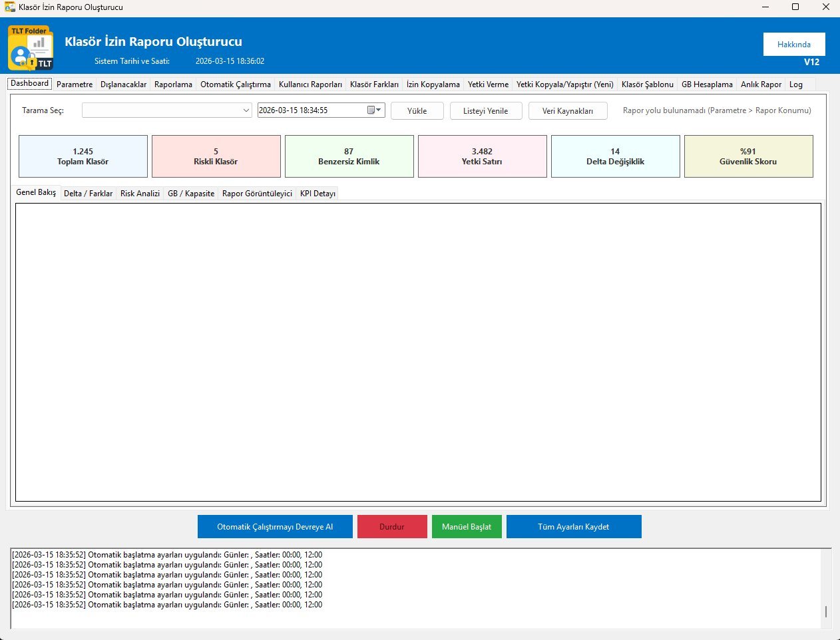Select the Güvenlik Skoru tile
This screenshot has width=840, height=640.
click(748, 156)
